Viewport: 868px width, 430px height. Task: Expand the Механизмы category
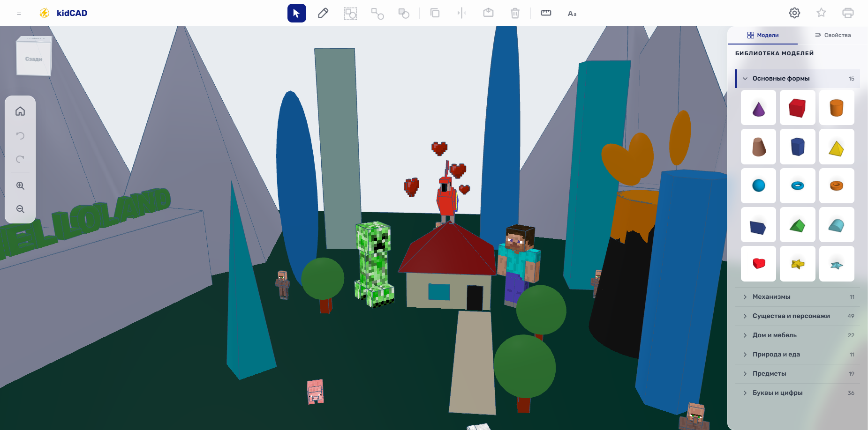click(798, 297)
